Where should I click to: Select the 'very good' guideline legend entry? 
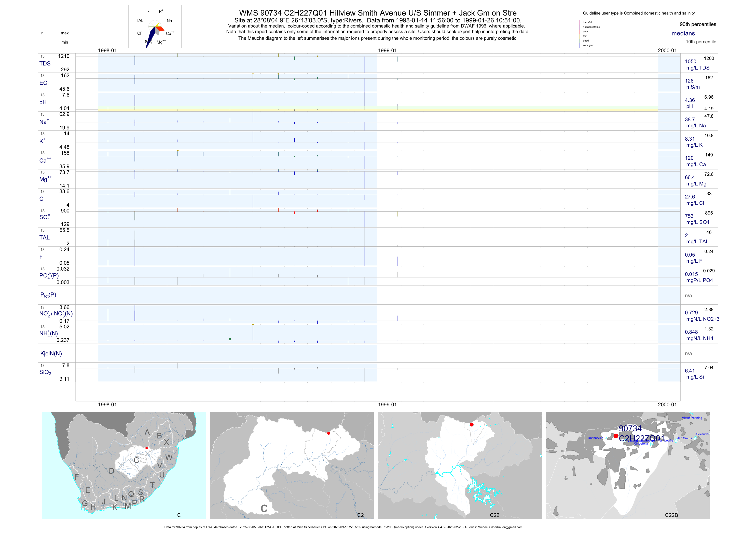point(588,45)
